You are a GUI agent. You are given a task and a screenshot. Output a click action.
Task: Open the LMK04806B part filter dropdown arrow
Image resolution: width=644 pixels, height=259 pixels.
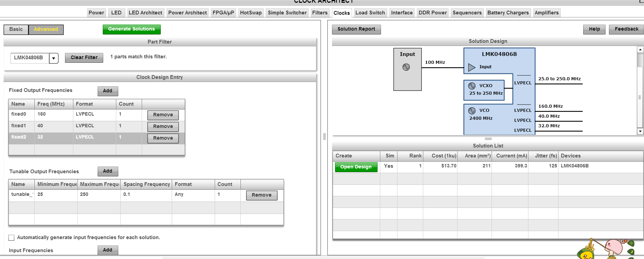click(54, 58)
